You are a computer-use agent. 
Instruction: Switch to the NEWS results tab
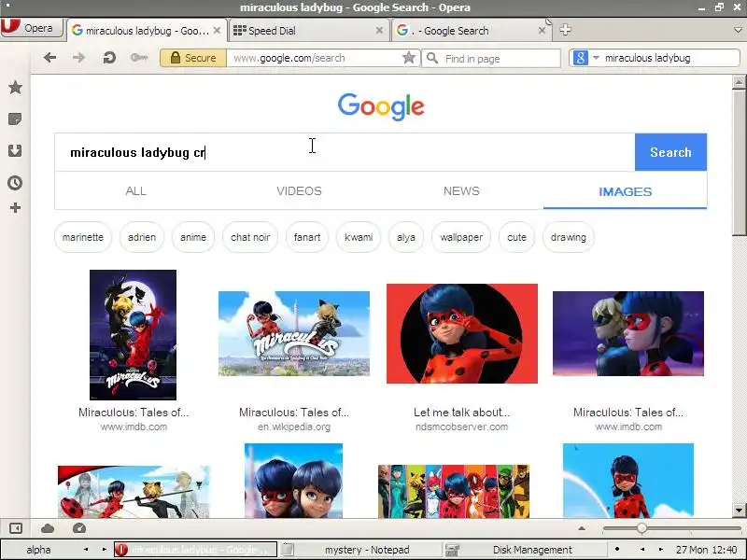click(461, 191)
